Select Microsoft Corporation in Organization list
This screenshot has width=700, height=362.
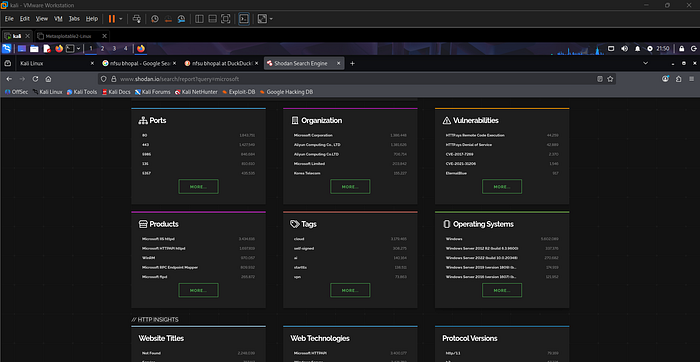click(x=313, y=135)
